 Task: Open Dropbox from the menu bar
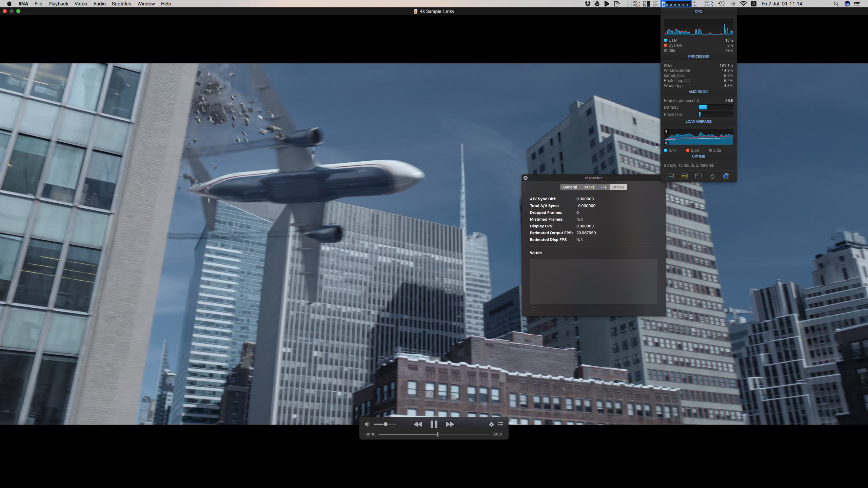[x=588, y=4]
